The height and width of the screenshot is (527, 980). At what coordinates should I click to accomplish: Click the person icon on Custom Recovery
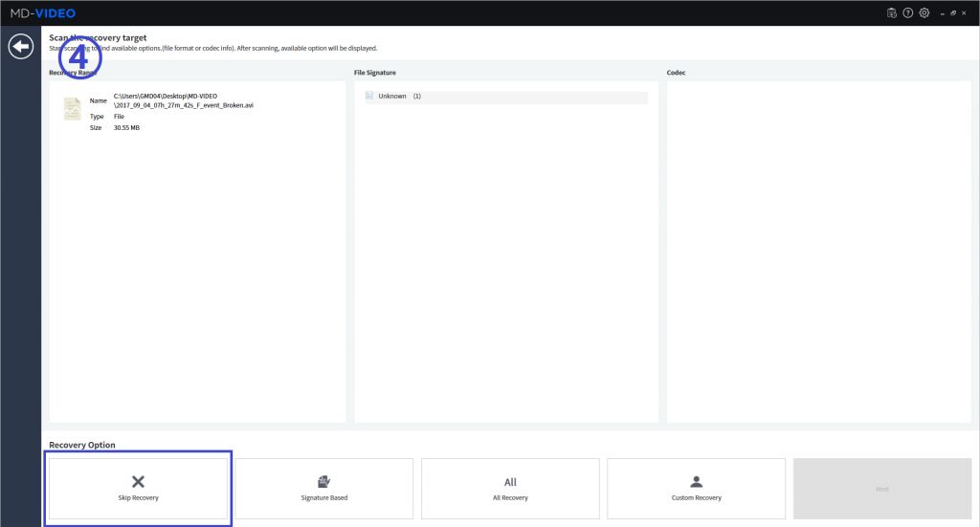pos(697,481)
